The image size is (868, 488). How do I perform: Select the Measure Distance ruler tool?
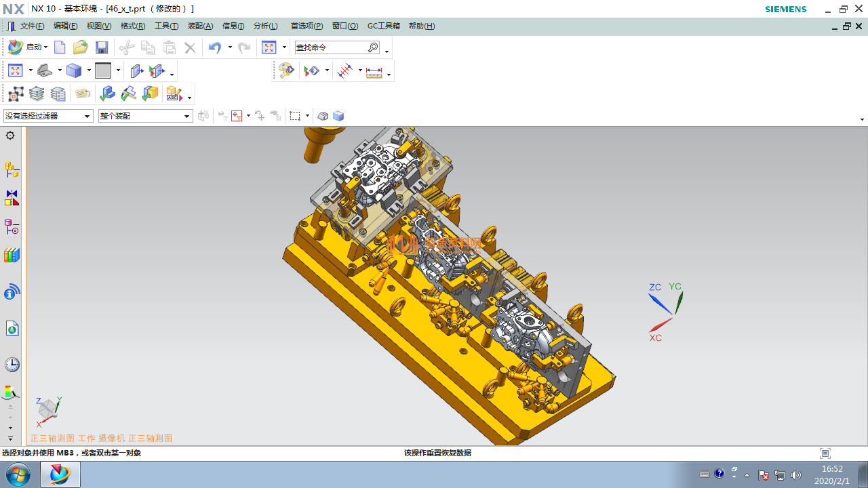[374, 71]
